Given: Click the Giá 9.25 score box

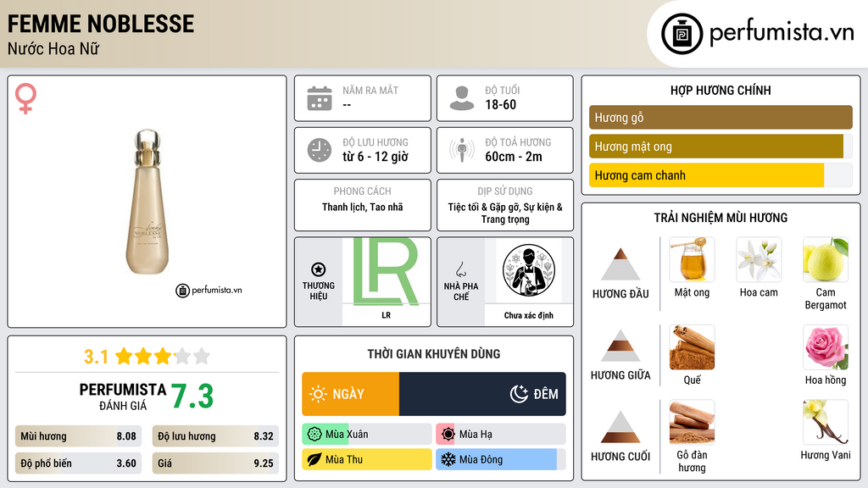Looking at the screenshot, I should click(215, 463).
